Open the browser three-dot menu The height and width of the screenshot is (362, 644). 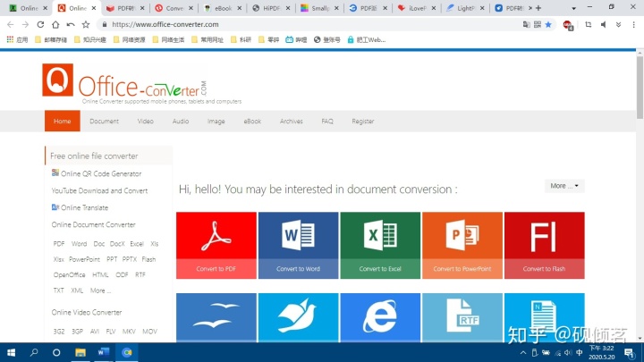(634, 25)
